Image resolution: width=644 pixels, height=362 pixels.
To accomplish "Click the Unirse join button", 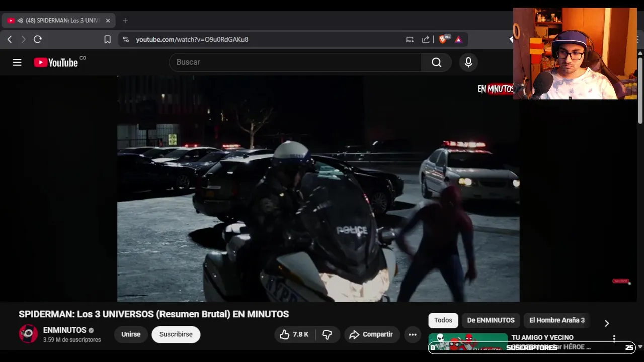I will tap(131, 334).
